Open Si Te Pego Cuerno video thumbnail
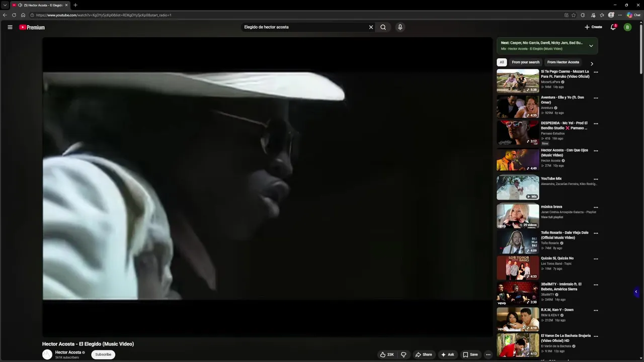Image resolution: width=644 pixels, height=362 pixels. 518,81
